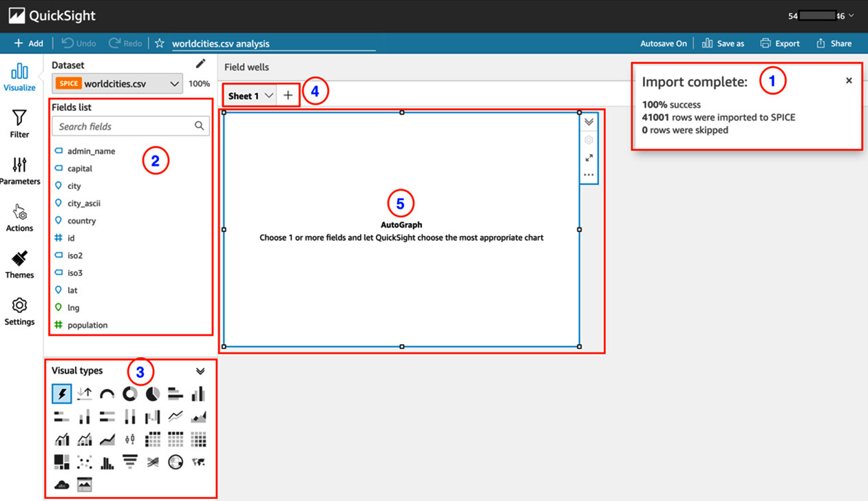Pick the Funnel chart visual type
Viewport: 868px width, 501px height.
(x=130, y=462)
